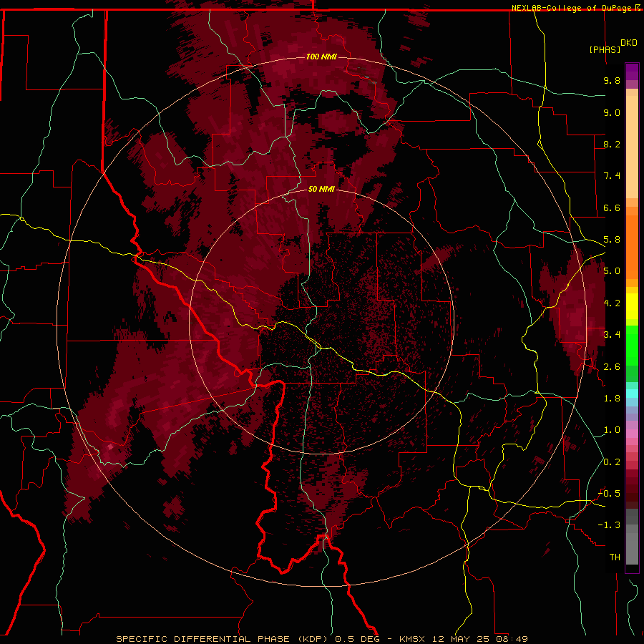The width and height of the screenshot is (644, 644).
Task: Click the cyan segment of the color bar
Action: [632, 394]
